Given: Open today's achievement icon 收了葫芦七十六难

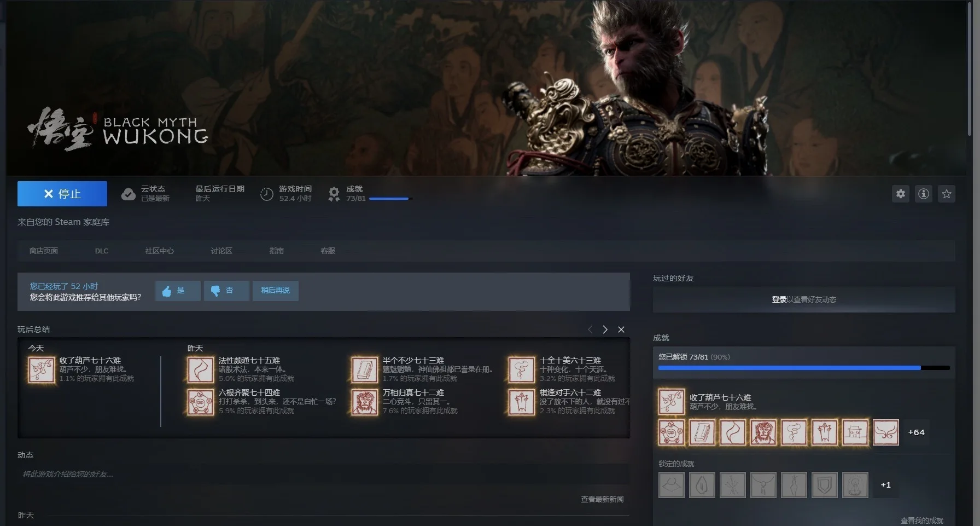Looking at the screenshot, I should [42, 369].
